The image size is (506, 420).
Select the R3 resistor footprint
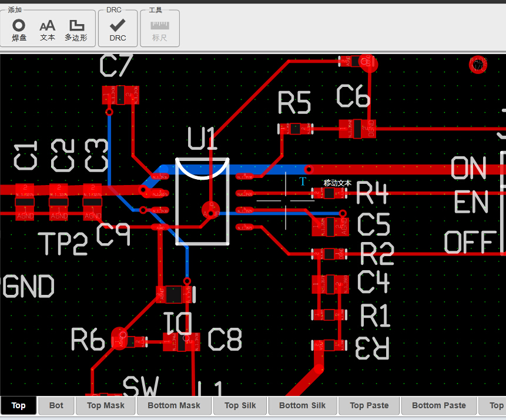coord(329,345)
